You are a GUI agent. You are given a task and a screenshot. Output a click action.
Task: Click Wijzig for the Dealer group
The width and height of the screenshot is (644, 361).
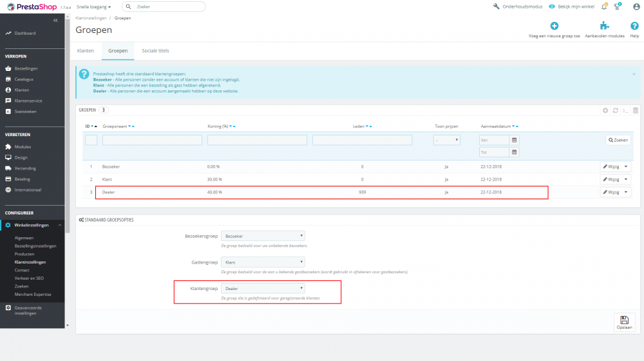(611, 192)
